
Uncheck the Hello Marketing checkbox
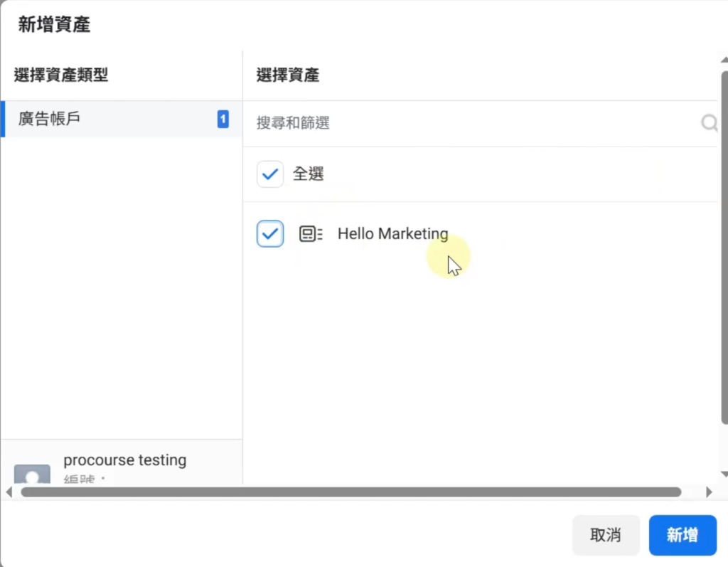[x=270, y=233]
